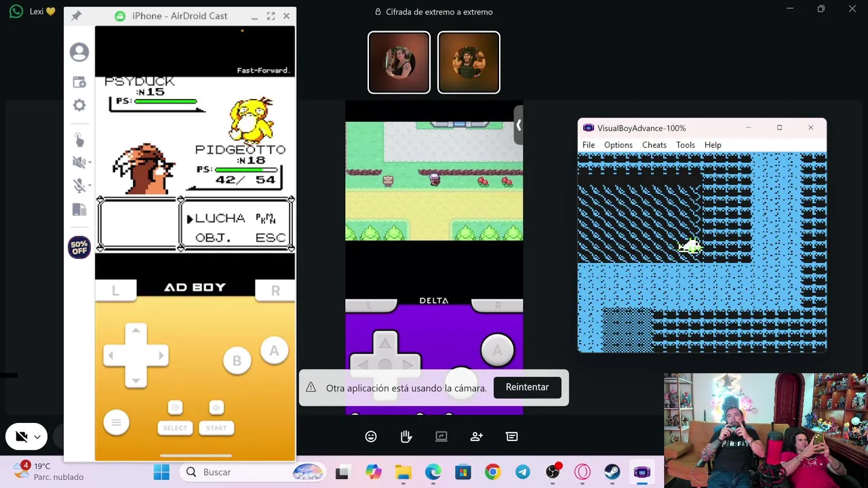Open Google Chrome from taskbar
Screen dimensions: 868x488
click(x=492, y=472)
